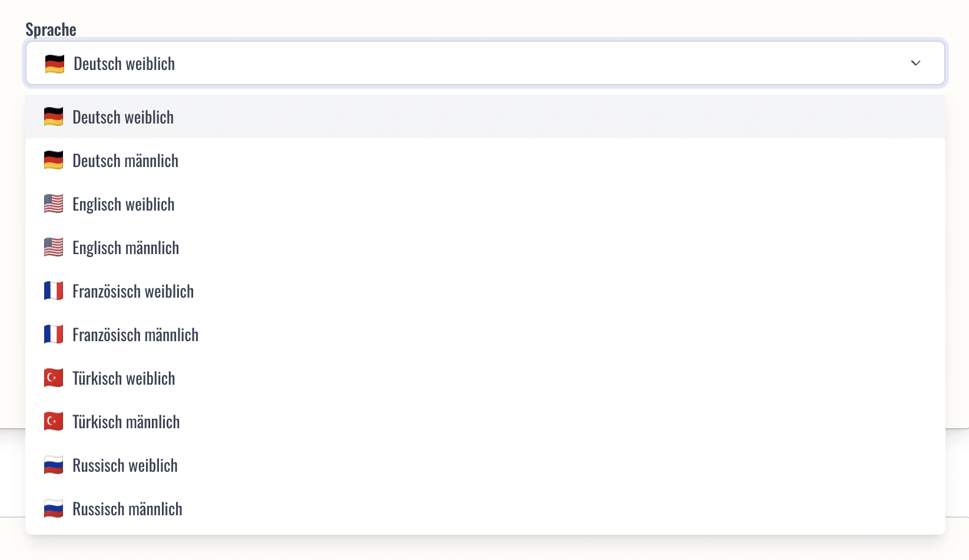Click the French flag beside Französisch männlich

[x=54, y=335]
